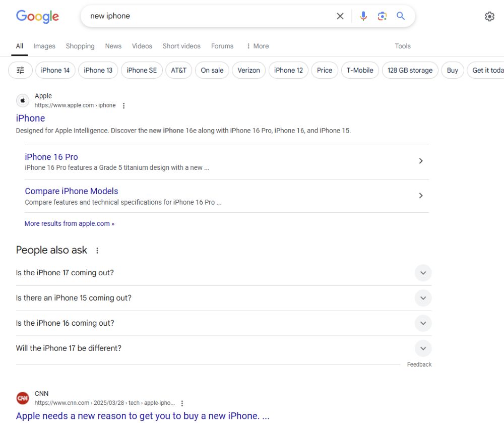The image size is (504, 423).
Task: Click the CNN URL breadcrumb
Action: [105, 403]
